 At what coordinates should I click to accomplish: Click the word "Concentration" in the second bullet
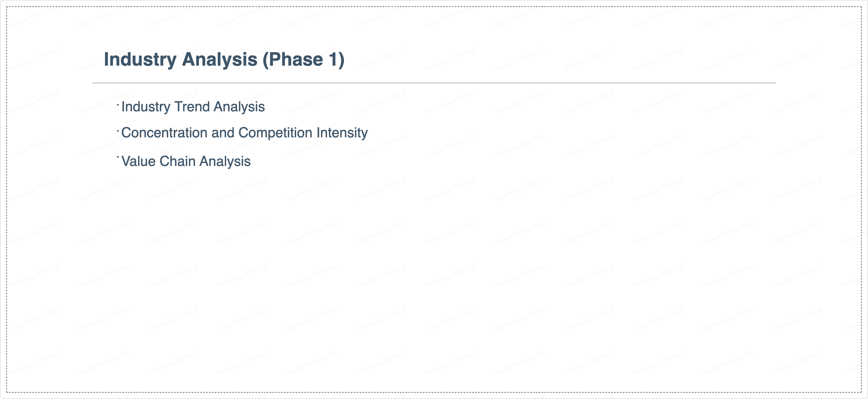coord(164,133)
